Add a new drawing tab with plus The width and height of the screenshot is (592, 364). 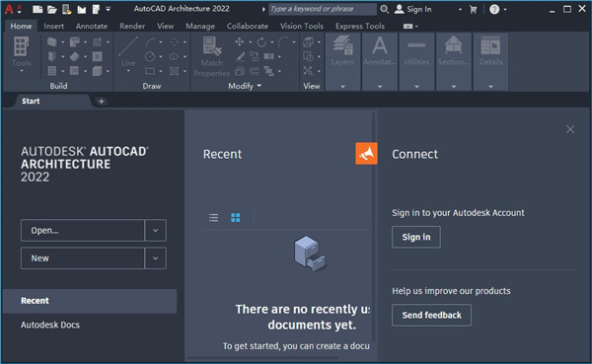click(101, 102)
